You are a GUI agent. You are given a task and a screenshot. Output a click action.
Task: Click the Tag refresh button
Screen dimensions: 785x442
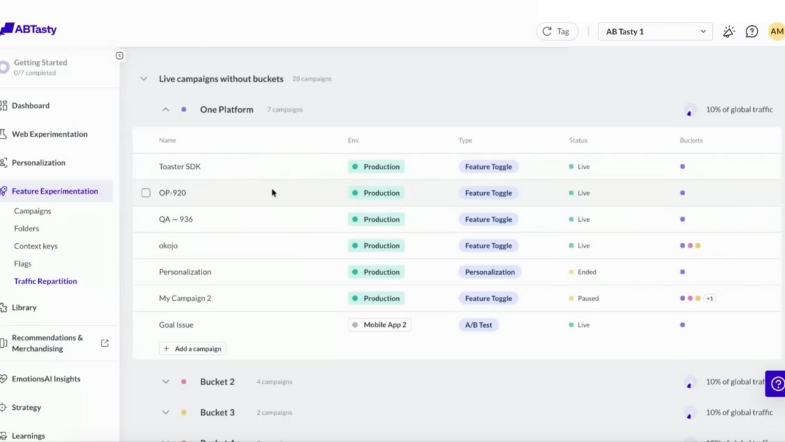pos(557,32)
